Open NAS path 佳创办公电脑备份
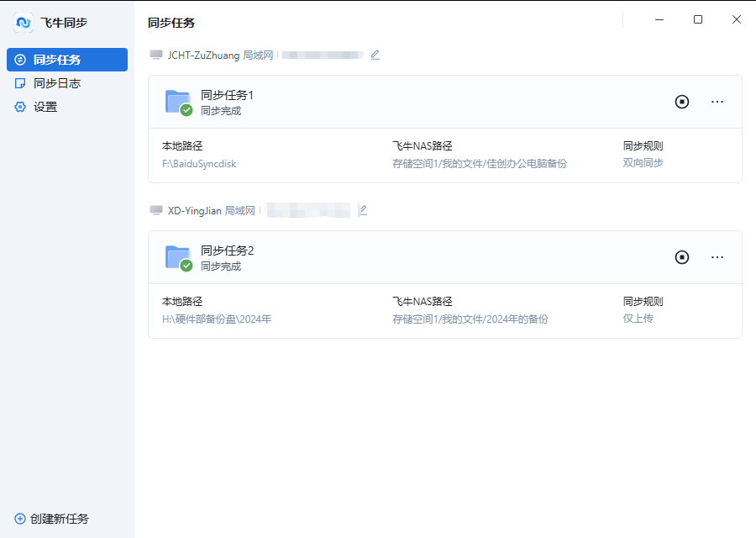This screenshot has width=756, height=538. [x=480, y=164]
